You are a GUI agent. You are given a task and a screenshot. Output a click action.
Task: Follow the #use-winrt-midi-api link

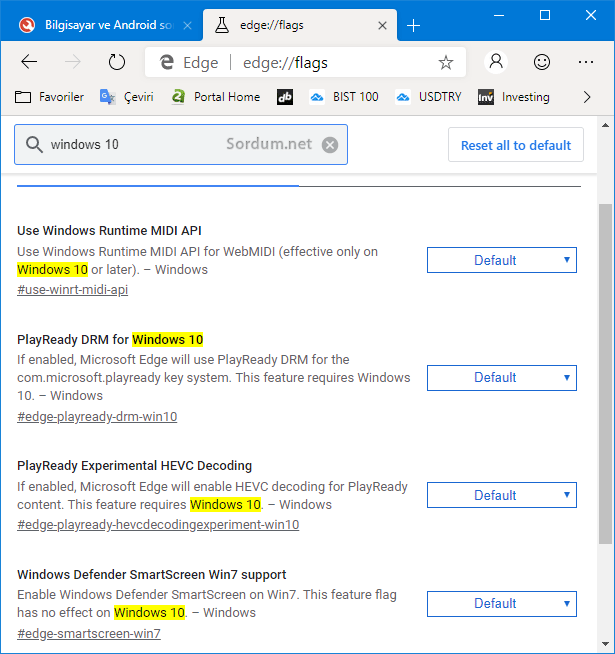point(73,289)
